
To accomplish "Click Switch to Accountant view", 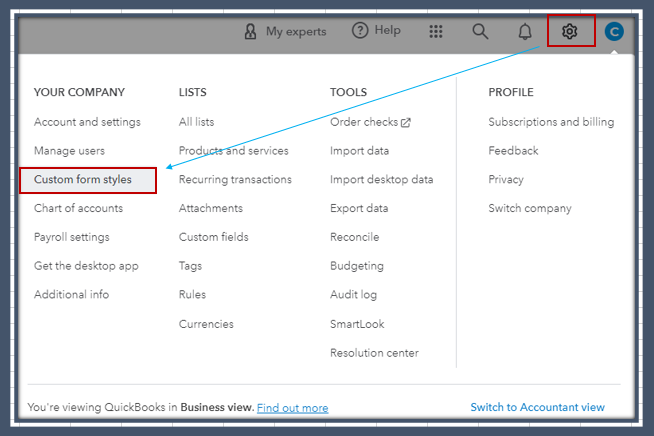I will coord(537,407).
